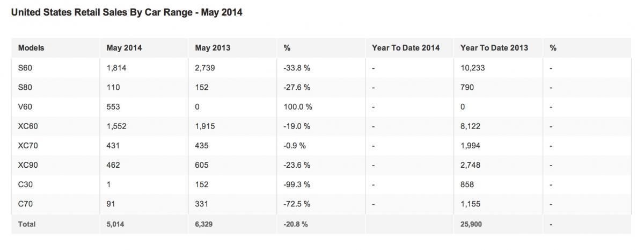This screenshot has height=250, width=644.
Task: Click the XC70 model cell
Action: coord(27,146)
